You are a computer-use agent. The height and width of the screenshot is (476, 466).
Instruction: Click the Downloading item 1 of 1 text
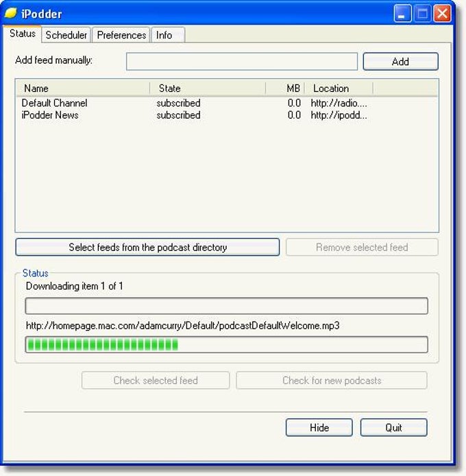point(74,286)
